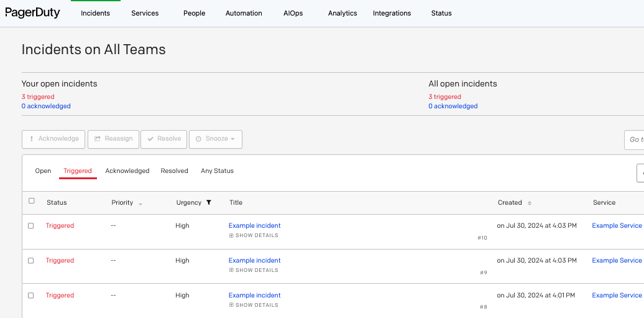Open the Incidents menu
Screen dimensions: 644x318
(95, 13)
